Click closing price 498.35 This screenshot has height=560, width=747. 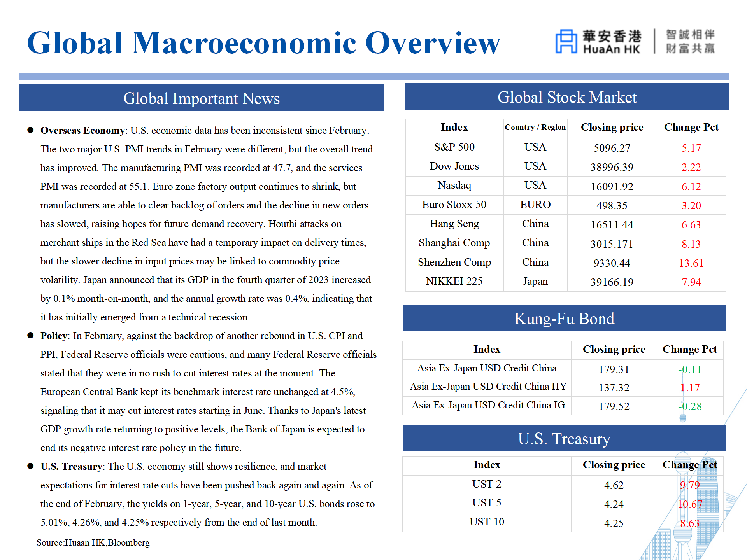pyautogui.click(x=612, y=205)
